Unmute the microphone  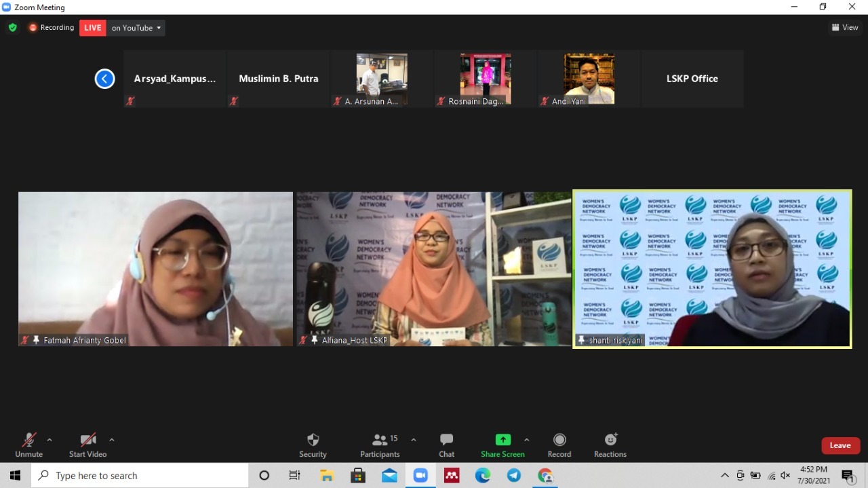click(x=28, y=445)
